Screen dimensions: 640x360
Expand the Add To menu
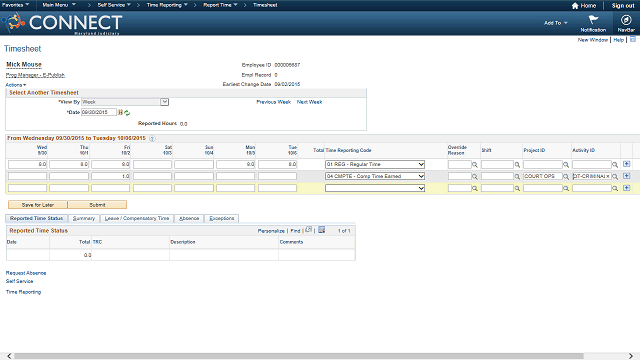coord(556,23)
